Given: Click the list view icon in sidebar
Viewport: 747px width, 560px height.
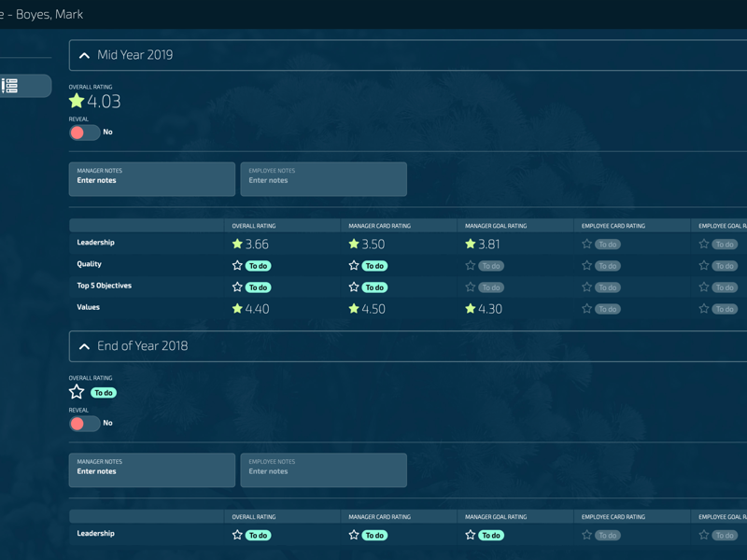Looking at the screenshot, I should coord(10,86).
